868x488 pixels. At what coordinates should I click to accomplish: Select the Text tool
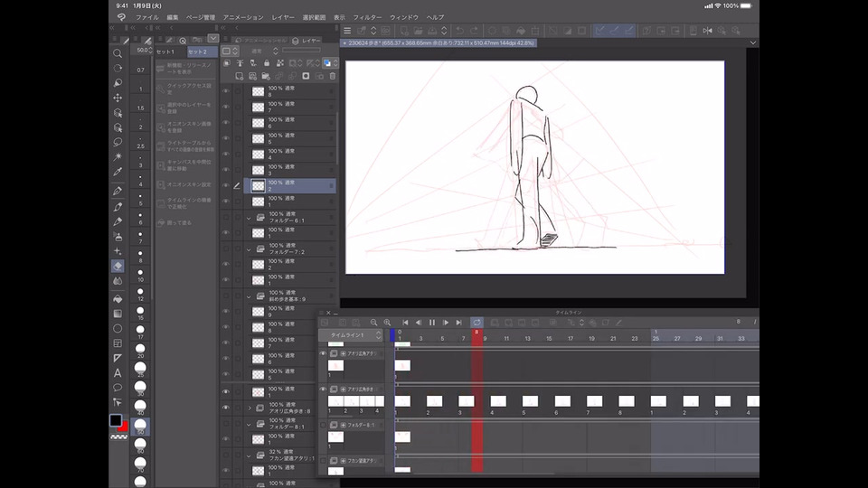118,372
